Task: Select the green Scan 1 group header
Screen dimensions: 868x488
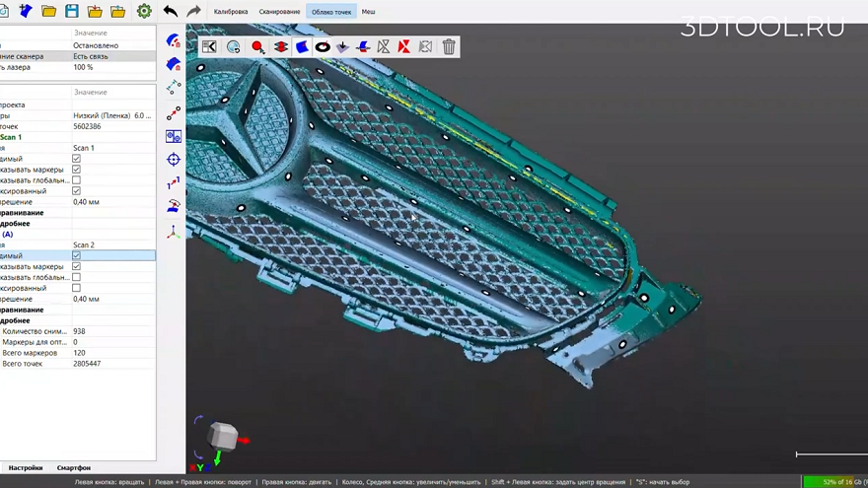Action: (x=11, y=137)
